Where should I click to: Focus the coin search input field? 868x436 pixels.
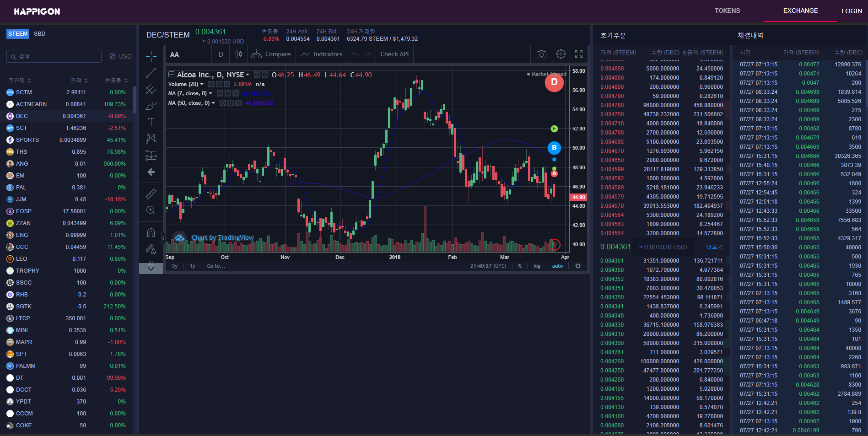coord(54,56)
